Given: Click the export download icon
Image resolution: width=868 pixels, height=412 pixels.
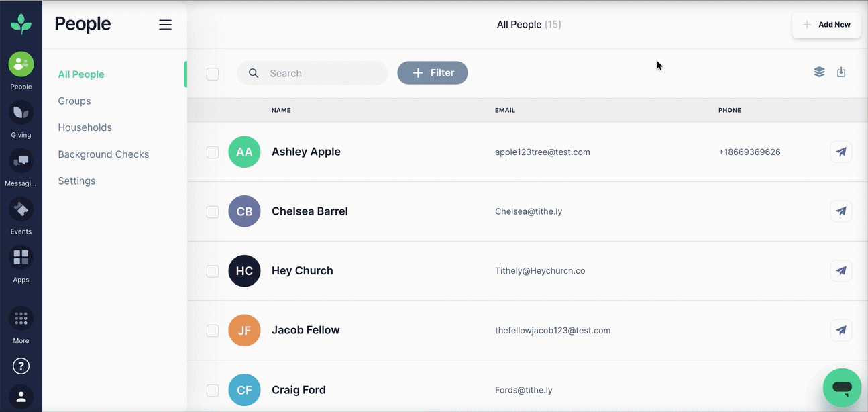Looking at the screenshot, I should pyautogui.click(x=841, y=72).
